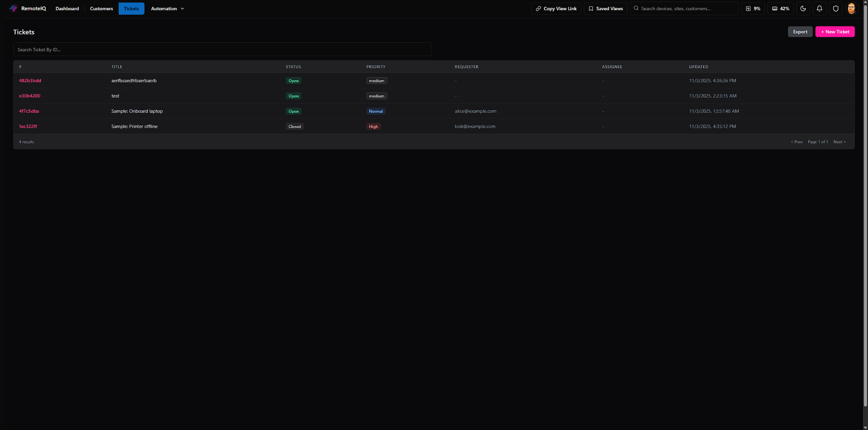Open the Saved Views bookmark
This screenshot has height=430, width=868.
(605, 8)
